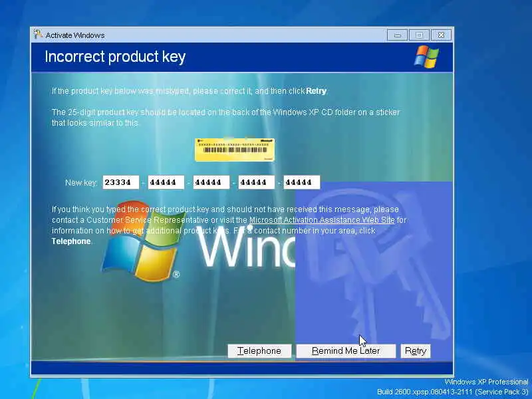Maximize the Activate Windows dialog

click(x=419, y=35)
